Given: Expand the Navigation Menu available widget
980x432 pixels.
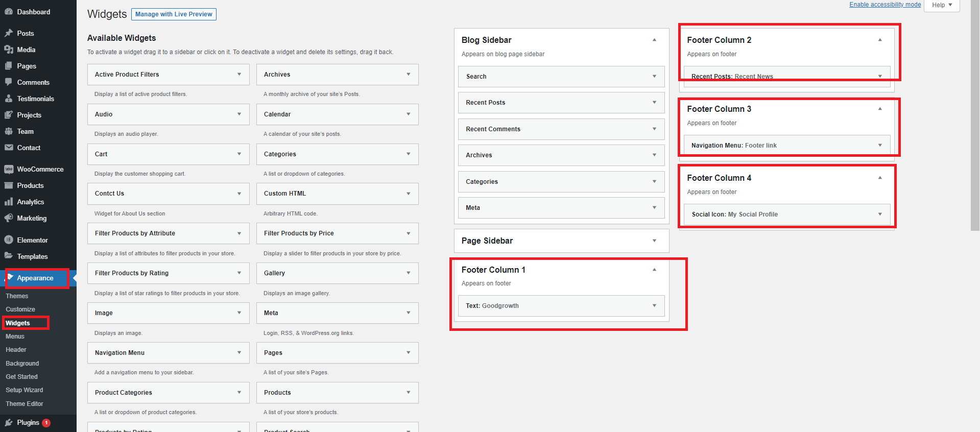Looking at the screenshot, I should point(239,353).
